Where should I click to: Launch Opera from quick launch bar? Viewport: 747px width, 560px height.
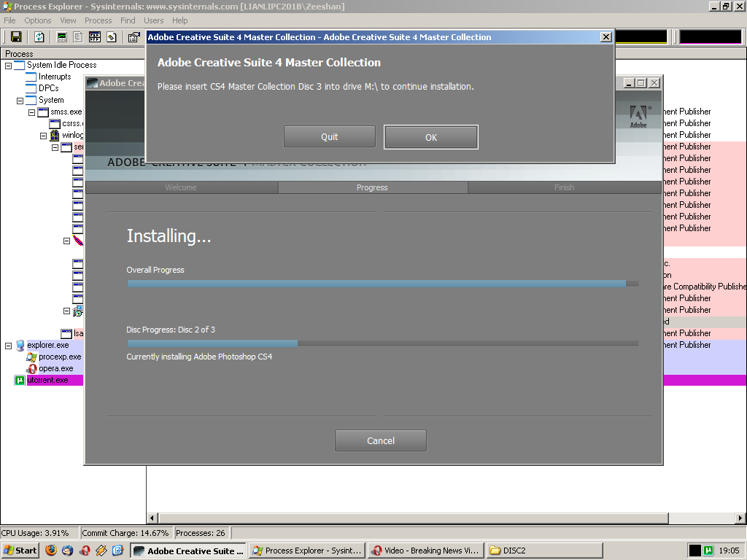(x=85, y=551)
